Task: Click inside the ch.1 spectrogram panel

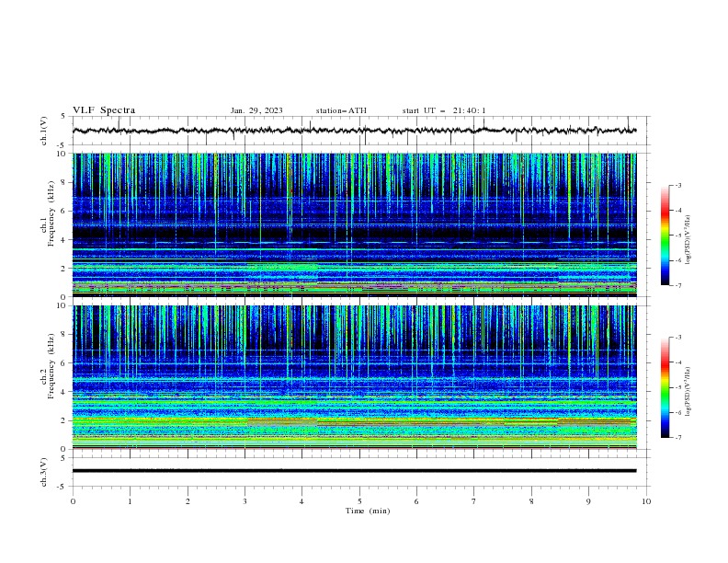Action: tap(354, 224)
